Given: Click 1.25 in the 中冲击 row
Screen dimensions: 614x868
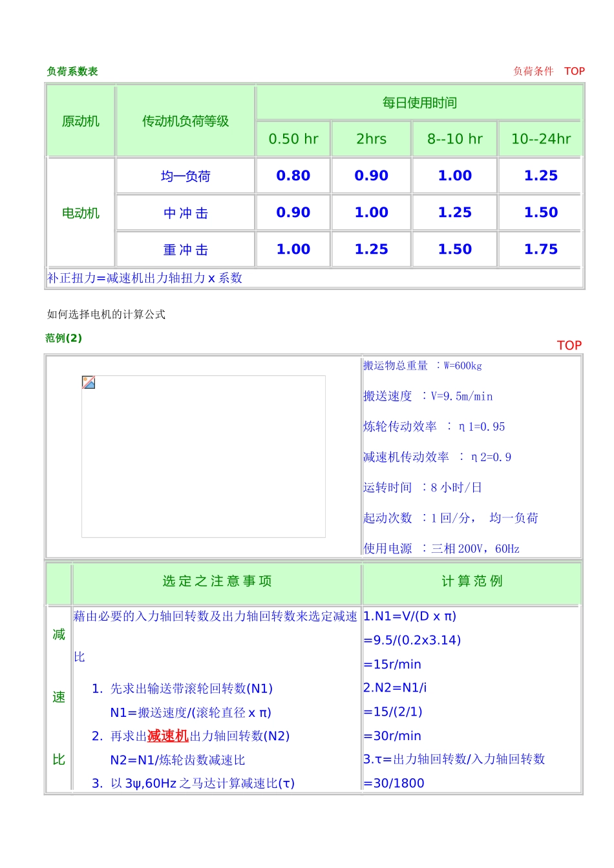Looking at the screenshot, I should point(455,212).
